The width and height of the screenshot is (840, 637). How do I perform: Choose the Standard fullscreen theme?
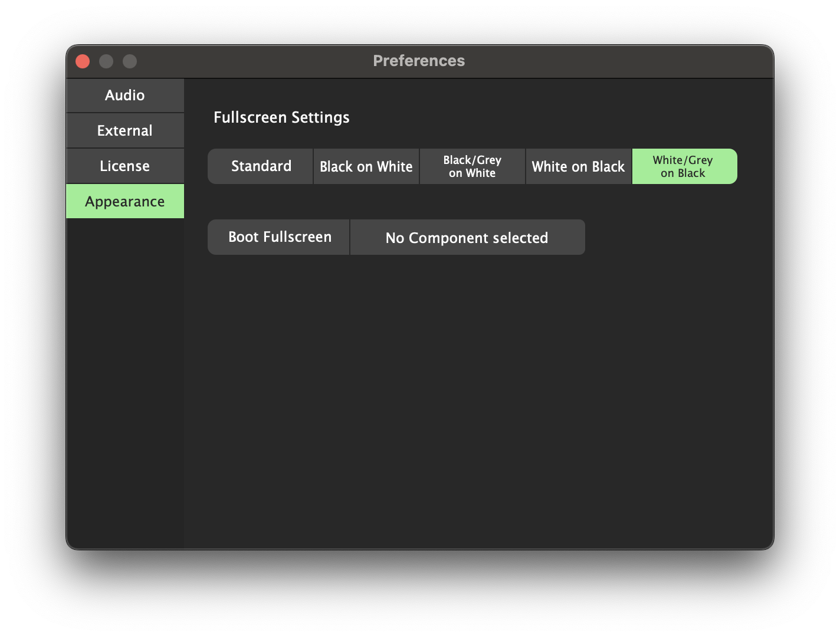pos(261,166)
